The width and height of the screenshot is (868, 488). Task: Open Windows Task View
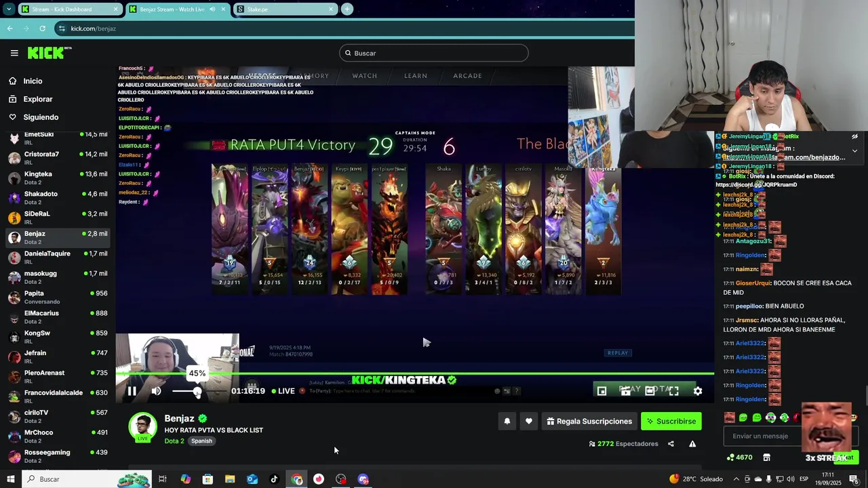coord(163,479)
